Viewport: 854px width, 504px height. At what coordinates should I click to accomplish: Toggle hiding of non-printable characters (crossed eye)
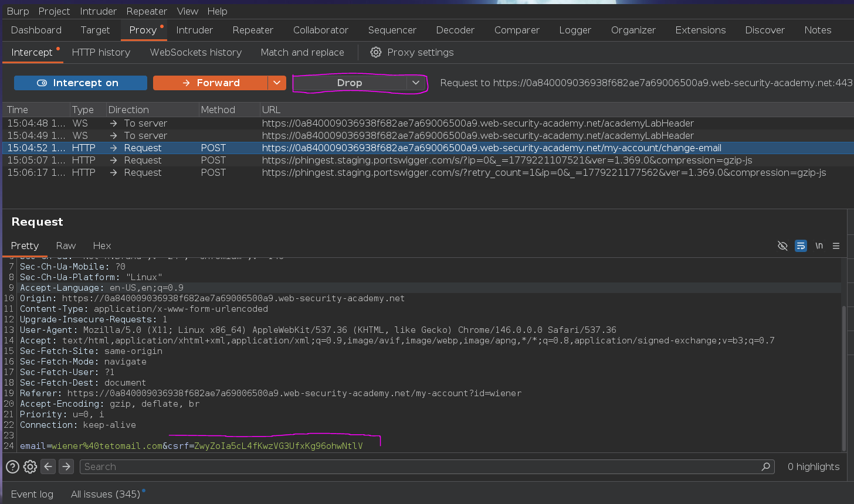(782, 246)
